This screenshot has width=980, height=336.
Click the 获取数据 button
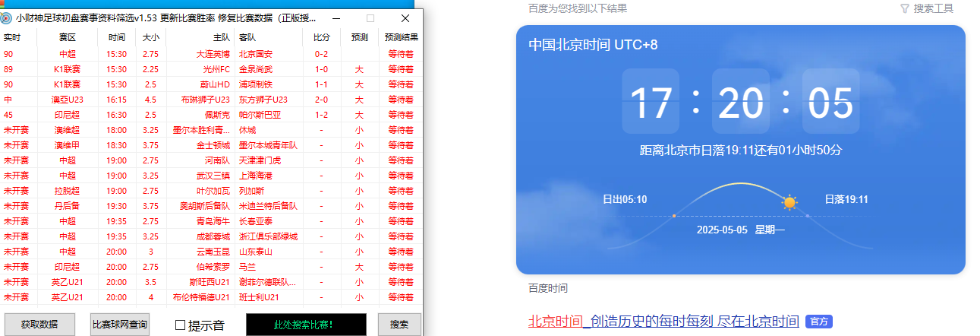tap(39, 325)
